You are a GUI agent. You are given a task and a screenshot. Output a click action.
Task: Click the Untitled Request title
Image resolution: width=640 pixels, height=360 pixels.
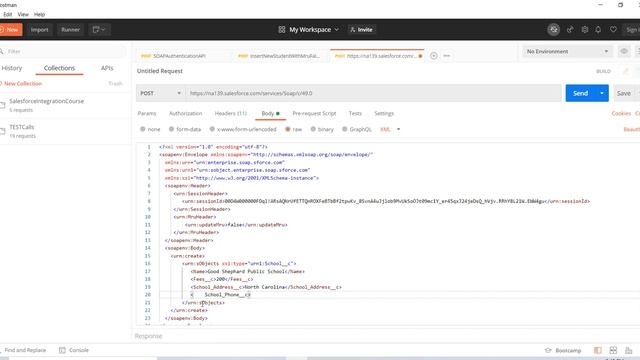[x=160, y=71]
